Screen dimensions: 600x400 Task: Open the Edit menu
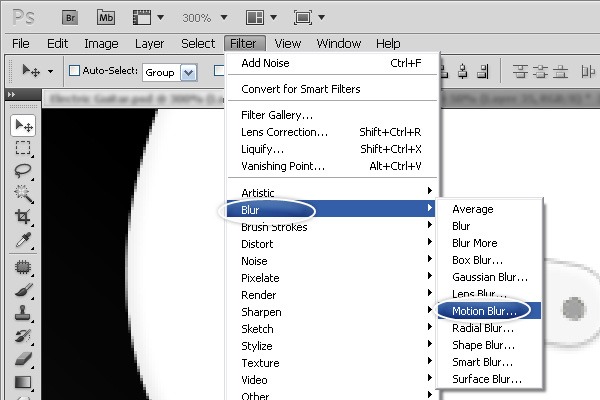[x=57, y=44]
